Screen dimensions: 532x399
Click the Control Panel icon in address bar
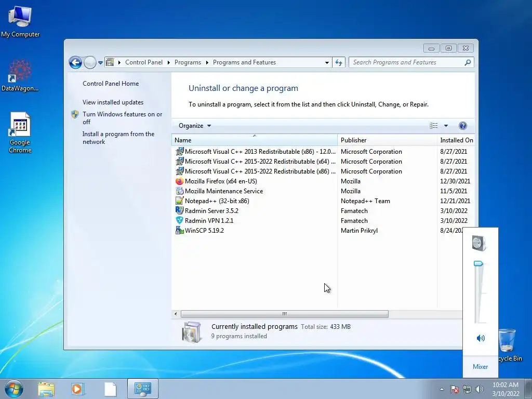pos(110,62)
